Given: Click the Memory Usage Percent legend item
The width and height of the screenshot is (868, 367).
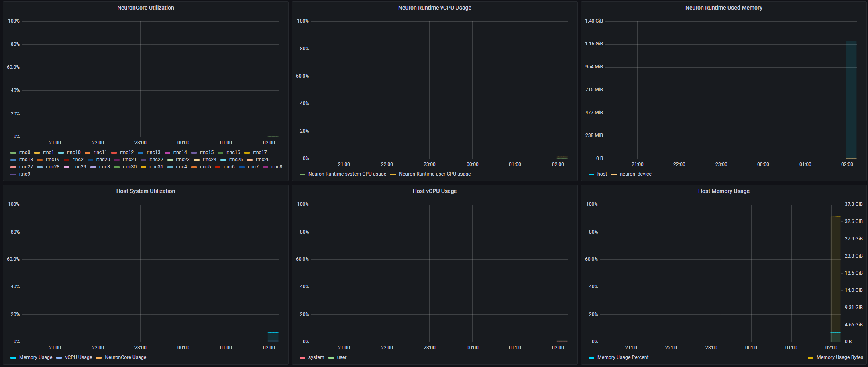Looking at the screenshot, I should pyautogui.click(x=623, y=357).
